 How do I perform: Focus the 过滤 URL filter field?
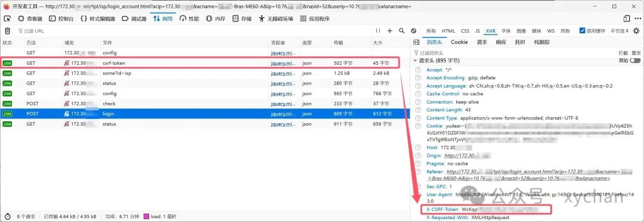click(193, 31)
